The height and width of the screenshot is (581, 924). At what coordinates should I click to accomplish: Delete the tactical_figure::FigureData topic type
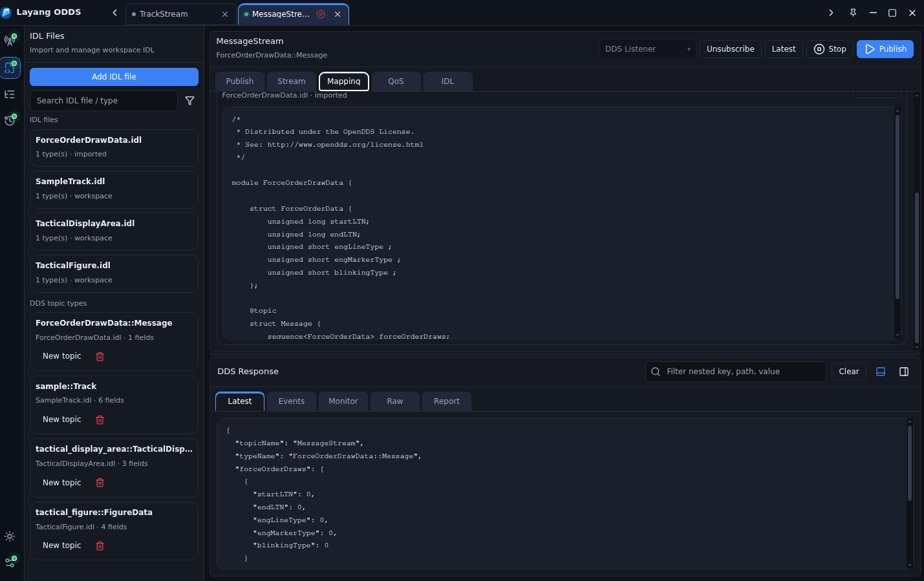tap(100, 546)
